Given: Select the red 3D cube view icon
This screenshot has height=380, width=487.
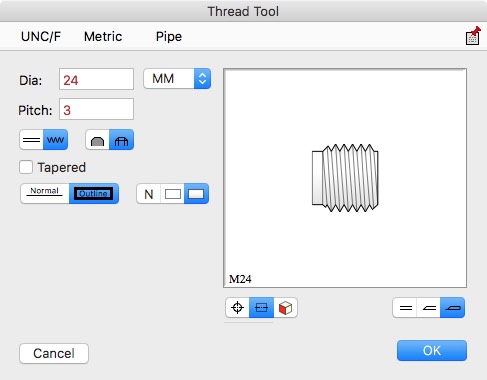Looking at the screenshot, I should pyautogui.click(x=285, y=307).
